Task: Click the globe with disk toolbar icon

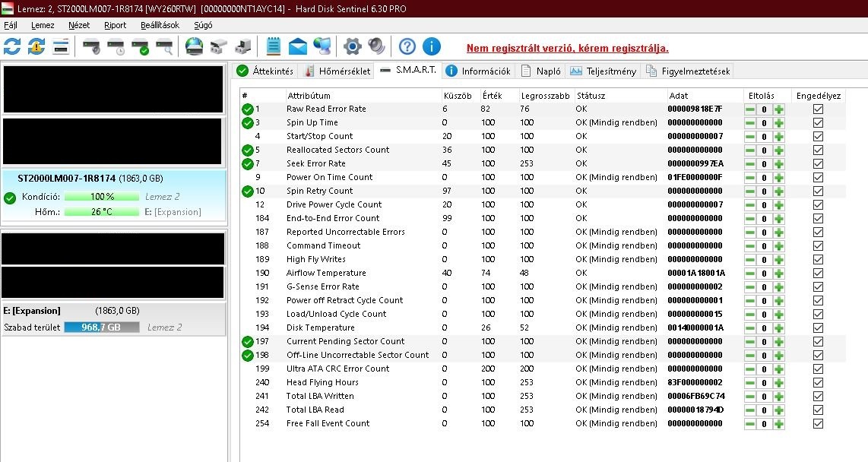Action: point(195,46)
